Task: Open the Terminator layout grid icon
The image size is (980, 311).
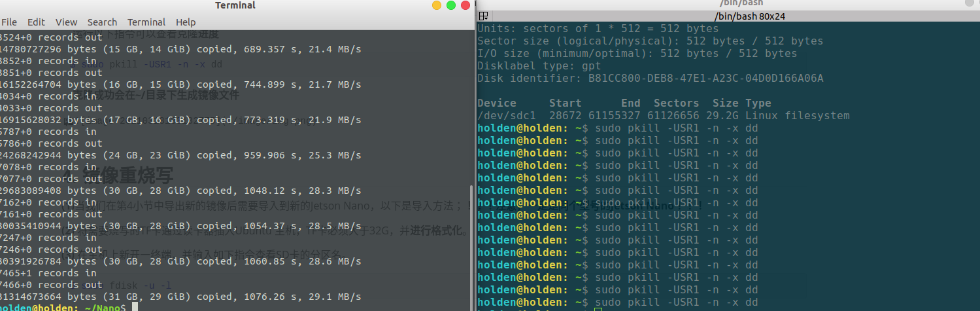Action: click(x=483, y=16)
